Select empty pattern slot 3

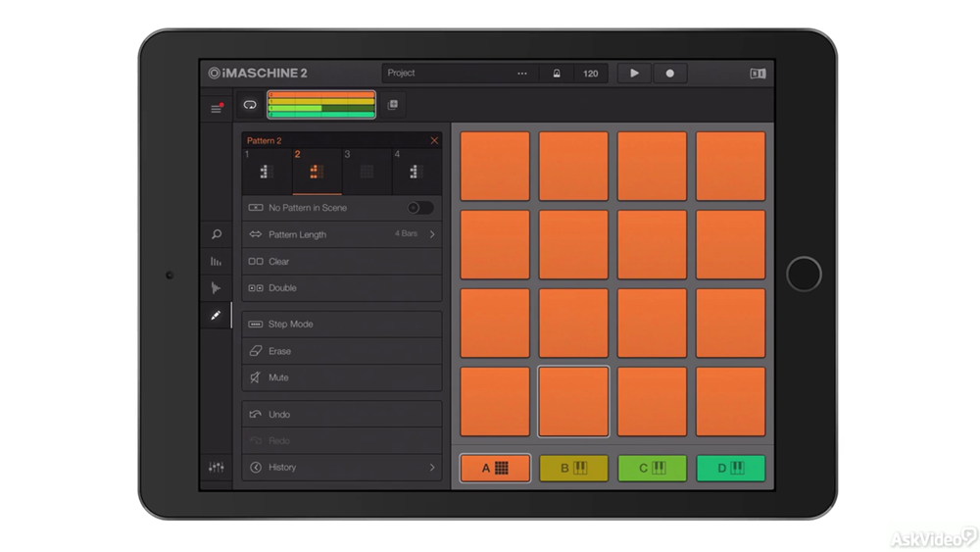367,172
